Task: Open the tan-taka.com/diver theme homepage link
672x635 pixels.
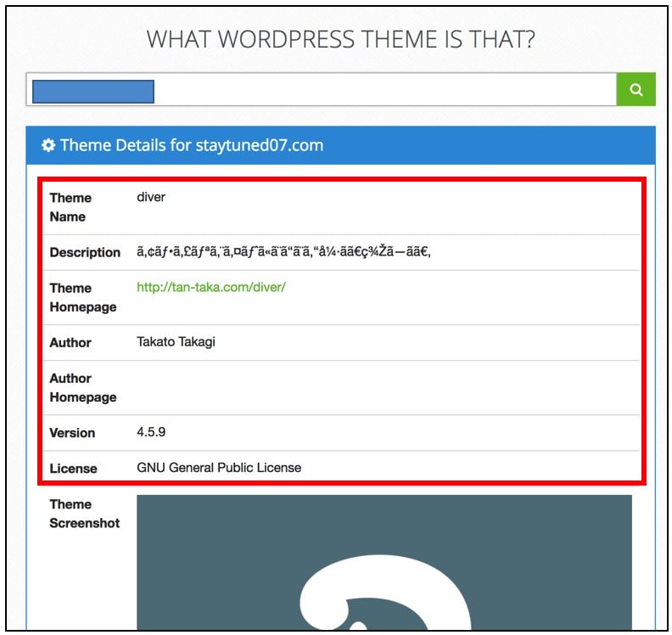Action: pos(211,287)
